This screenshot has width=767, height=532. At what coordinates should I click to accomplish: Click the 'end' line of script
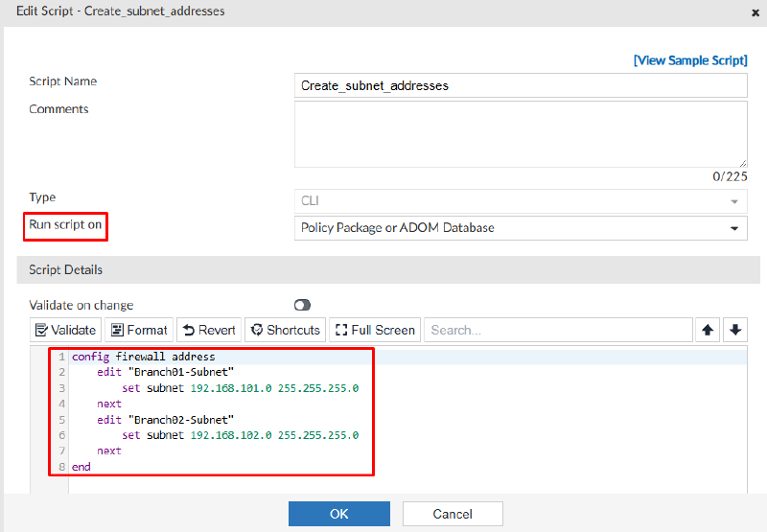(81, 467)
